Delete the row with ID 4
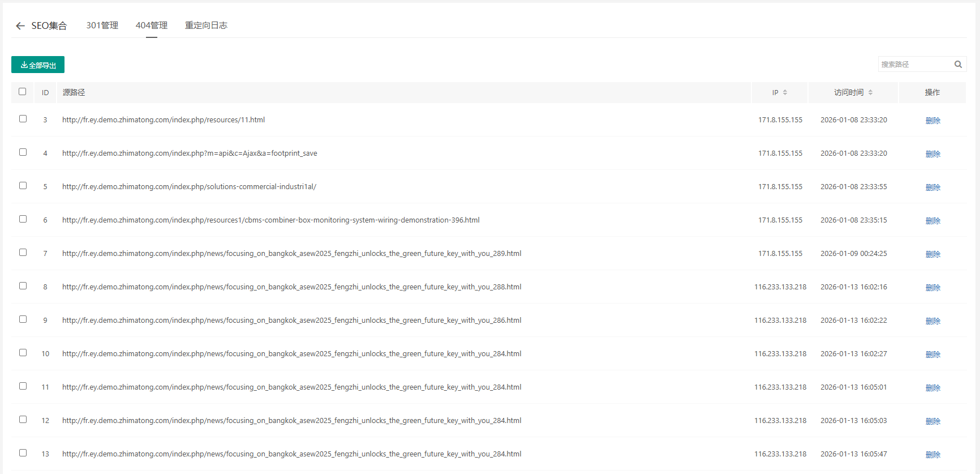 (x=932, y=154)
